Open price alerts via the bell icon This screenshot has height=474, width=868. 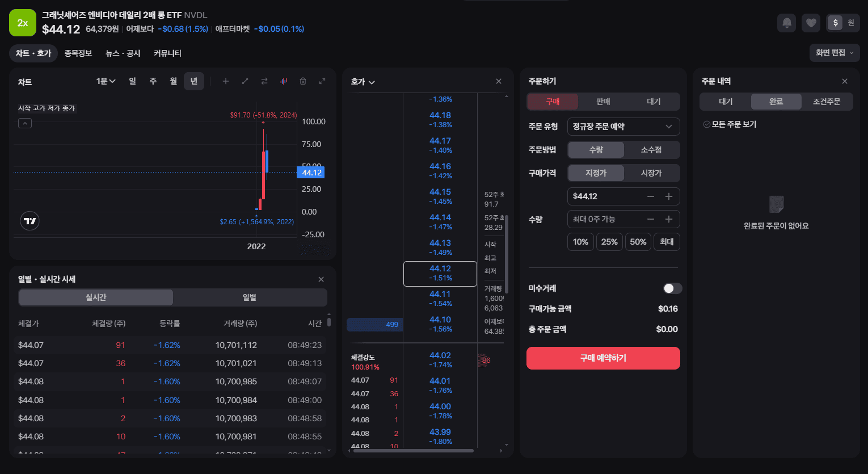[786, 23]
